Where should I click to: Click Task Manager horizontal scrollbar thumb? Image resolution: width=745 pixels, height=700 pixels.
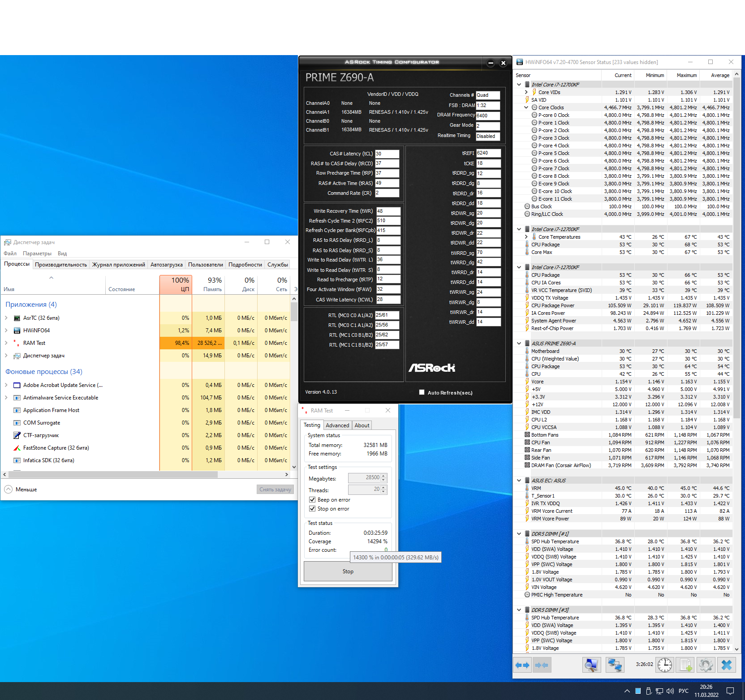[x=112, y=474]
